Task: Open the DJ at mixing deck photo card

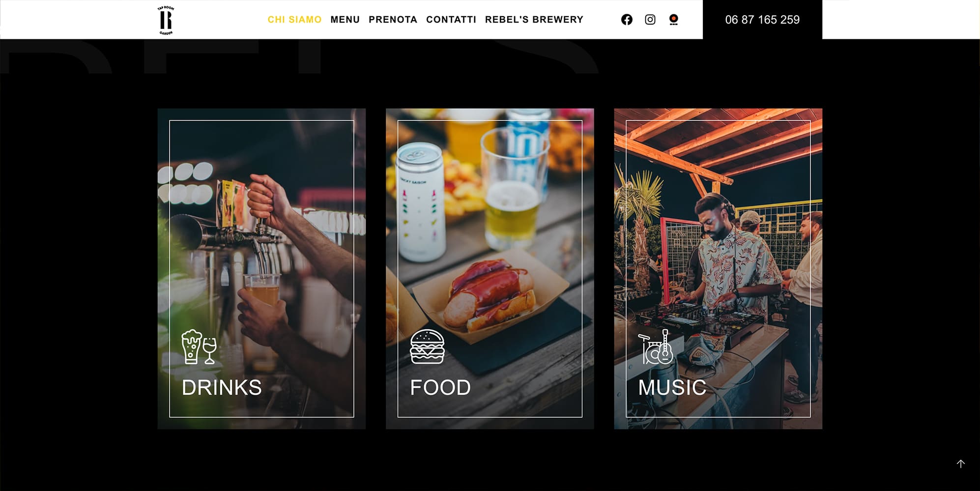Action: pos(718,269)
